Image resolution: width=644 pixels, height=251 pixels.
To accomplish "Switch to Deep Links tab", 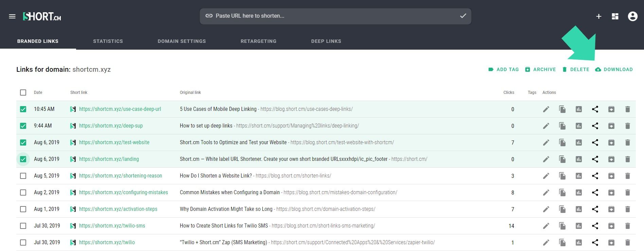I will click(x=326, y=41).
